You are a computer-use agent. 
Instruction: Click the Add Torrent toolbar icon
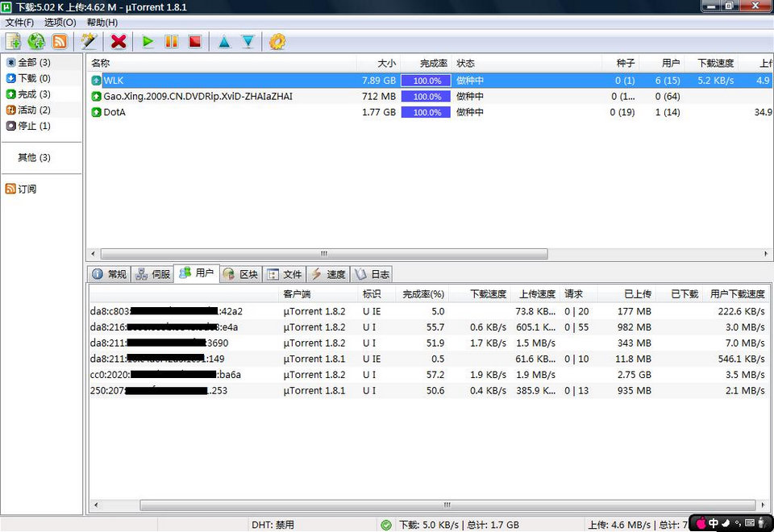pyautogui.click(x=14, y=41)
